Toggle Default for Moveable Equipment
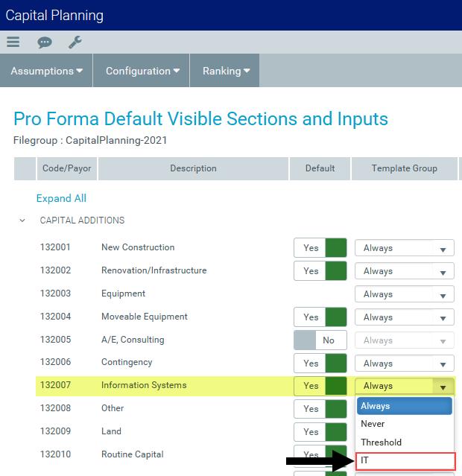 (320, 317)
